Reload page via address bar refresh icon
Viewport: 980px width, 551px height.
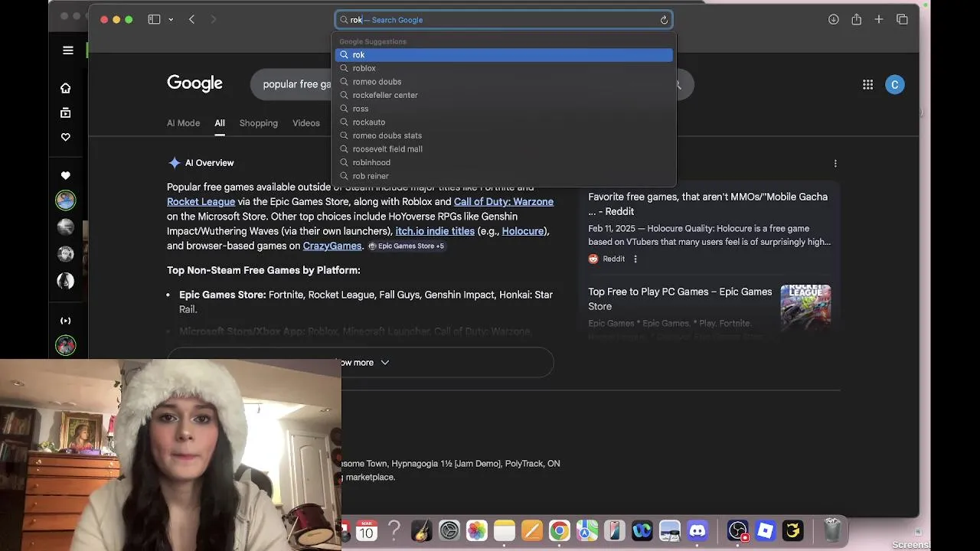pos(664,20)
